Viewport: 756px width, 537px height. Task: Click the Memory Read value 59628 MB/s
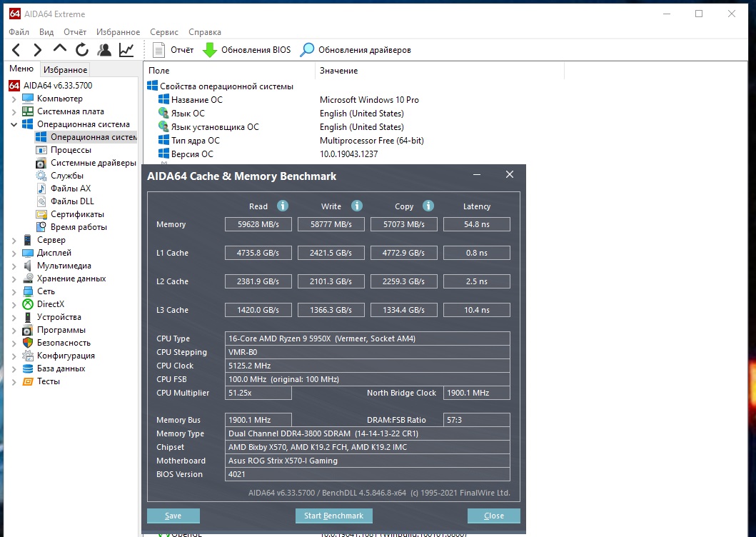coord(258,224)
